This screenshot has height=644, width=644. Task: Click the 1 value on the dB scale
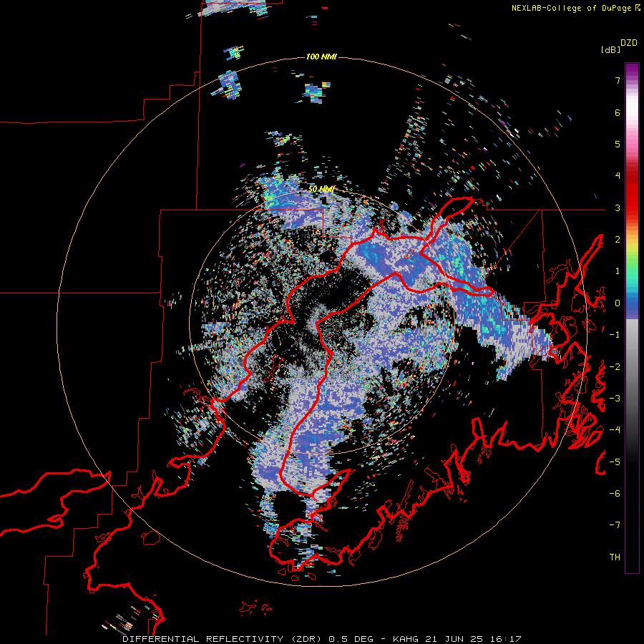pyautogui.click(x=618, y=271)
